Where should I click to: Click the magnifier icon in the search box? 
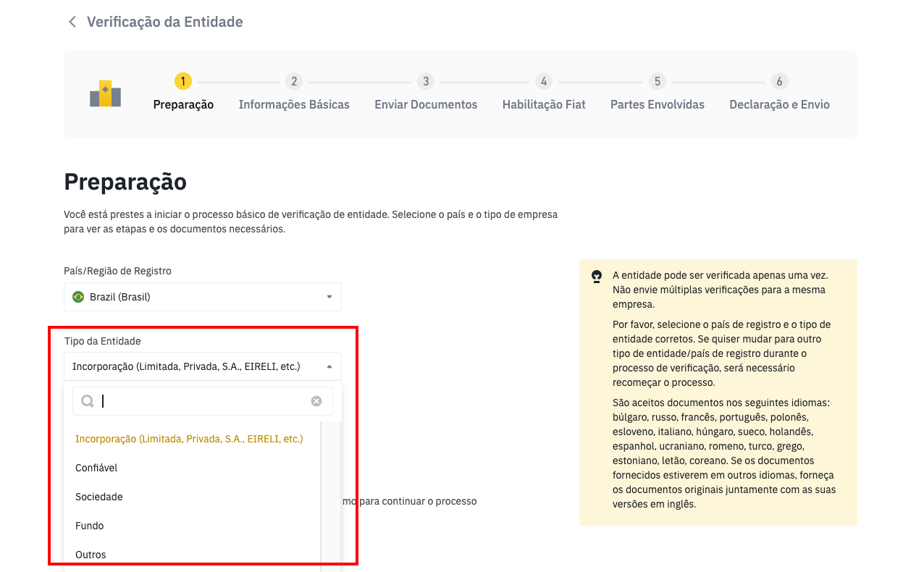88,401
